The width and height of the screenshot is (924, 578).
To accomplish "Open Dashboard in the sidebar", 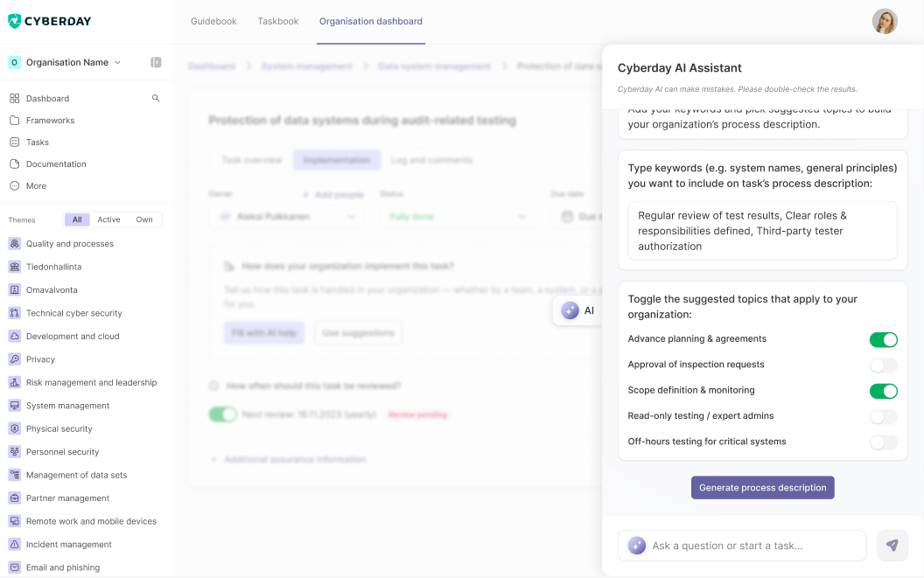I will pyautogui.click(x=47, y=99).
